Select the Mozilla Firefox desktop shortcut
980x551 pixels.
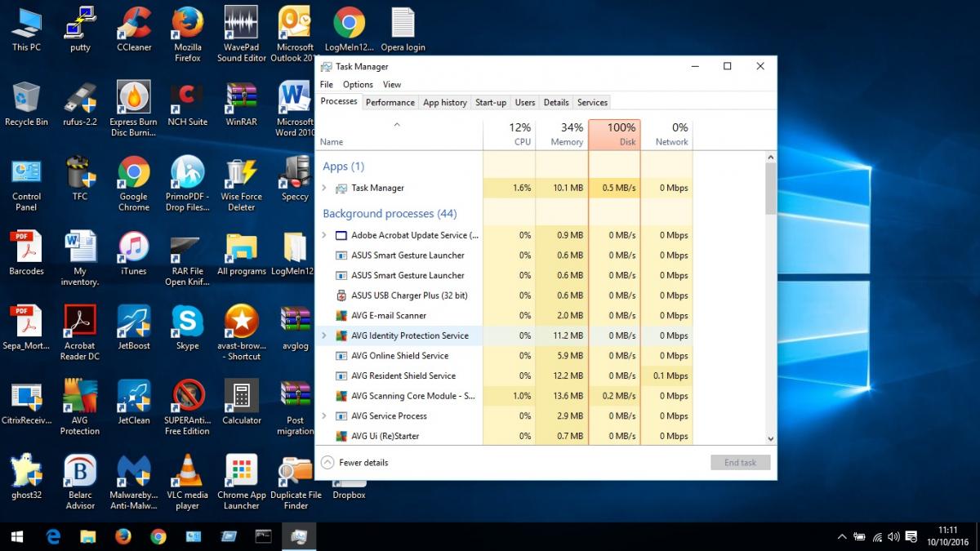point(188,35)
